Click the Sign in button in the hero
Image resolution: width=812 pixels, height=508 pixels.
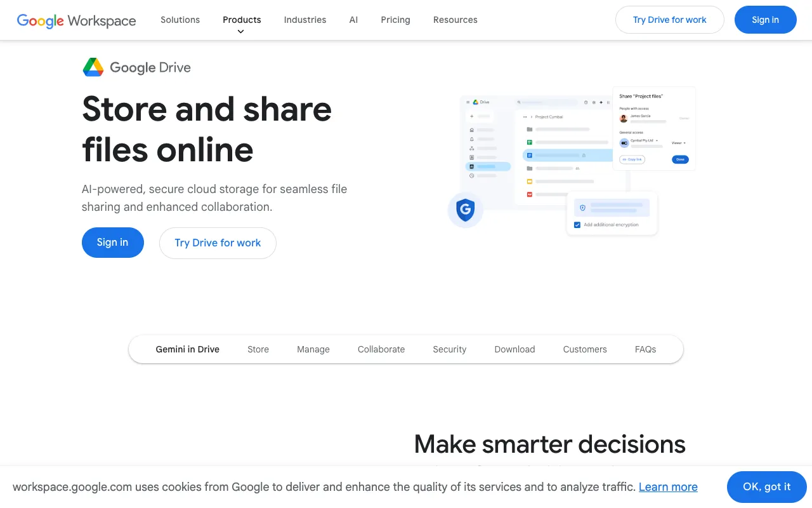(x=112, y=243)
